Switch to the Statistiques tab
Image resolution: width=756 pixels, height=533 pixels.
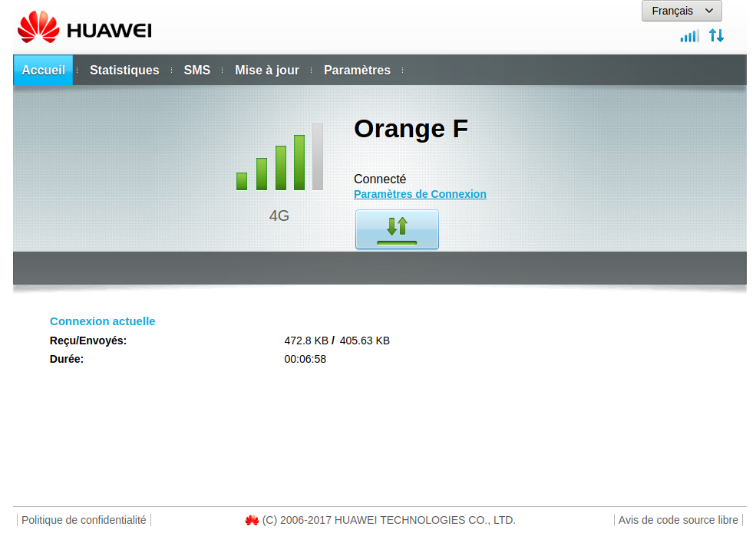124,70
